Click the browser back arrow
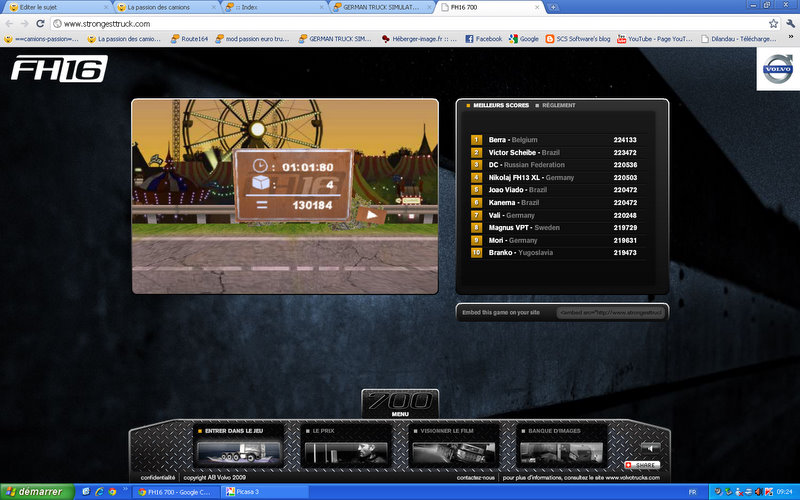The image size is (800, 500). (x=10, y=23)
